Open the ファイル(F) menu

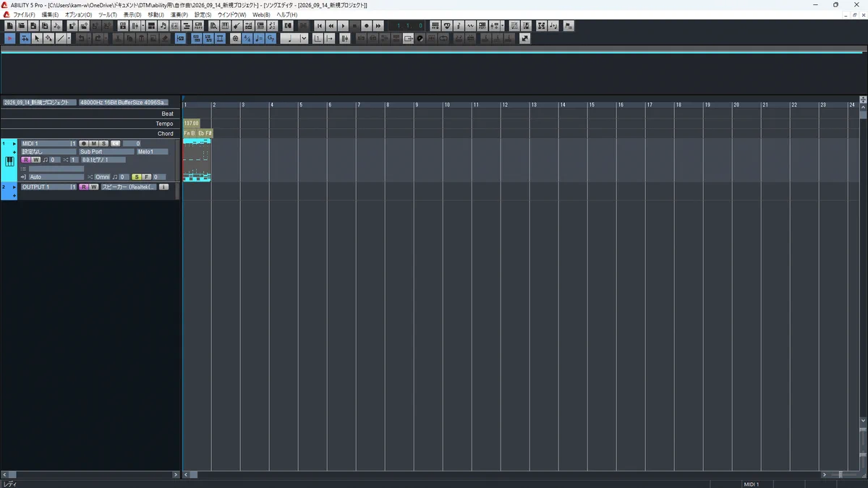pos(25,14)
